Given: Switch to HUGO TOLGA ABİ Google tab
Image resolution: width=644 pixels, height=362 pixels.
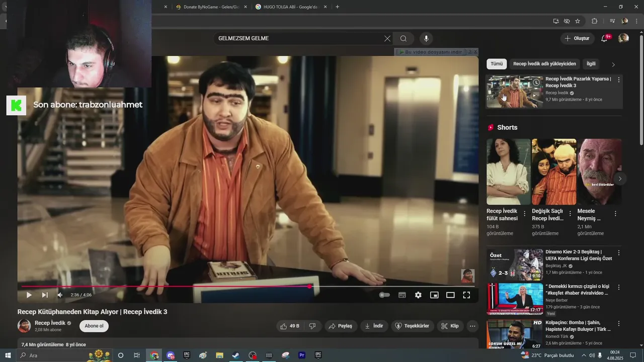Looking at the screenshot, I should click(292, 7).
